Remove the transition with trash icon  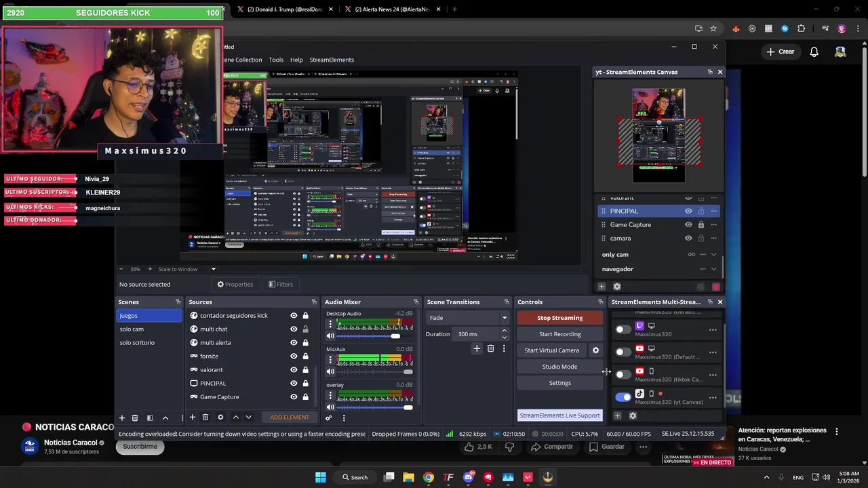[490, 348]
